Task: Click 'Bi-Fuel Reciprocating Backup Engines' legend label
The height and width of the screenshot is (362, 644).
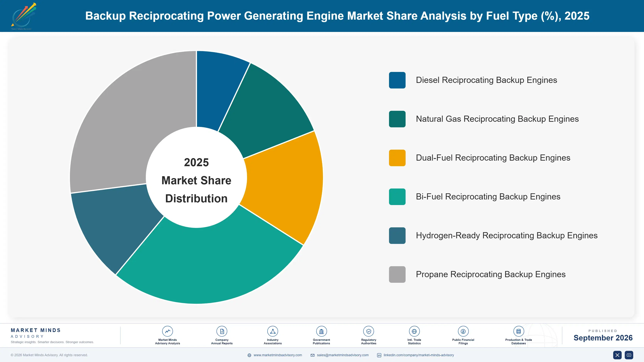Action: [488, 197]
